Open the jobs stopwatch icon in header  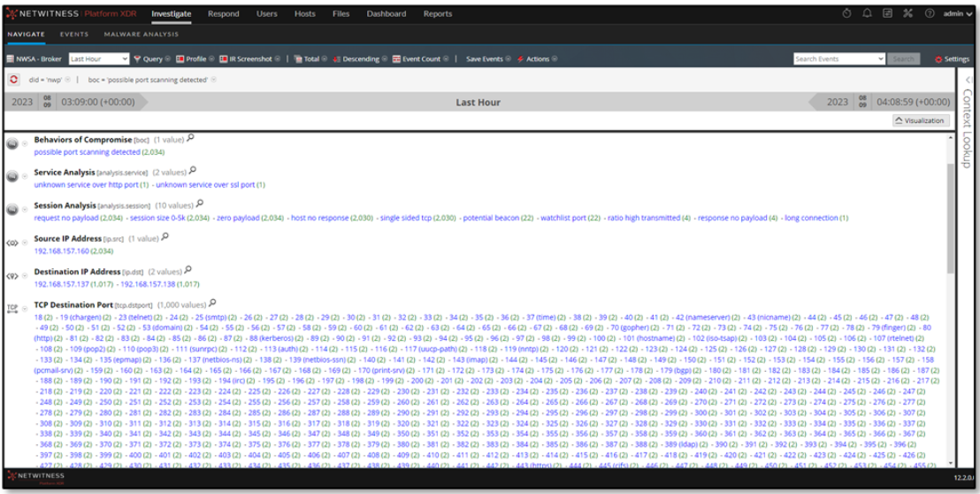tap(846, 13)
